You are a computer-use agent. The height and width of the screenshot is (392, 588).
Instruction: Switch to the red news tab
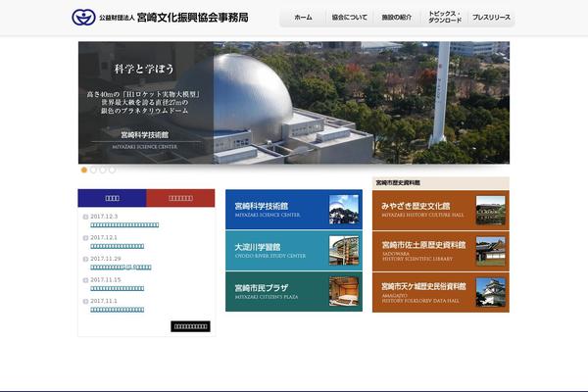(180, 198)
